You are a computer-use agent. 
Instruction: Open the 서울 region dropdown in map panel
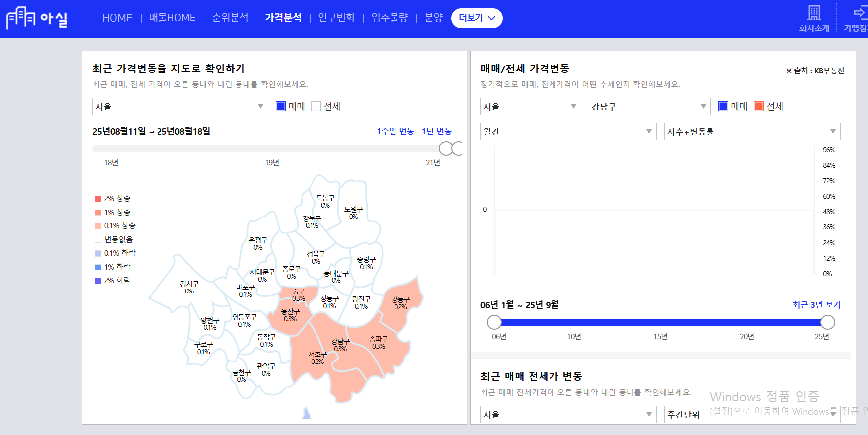[180, 106]
